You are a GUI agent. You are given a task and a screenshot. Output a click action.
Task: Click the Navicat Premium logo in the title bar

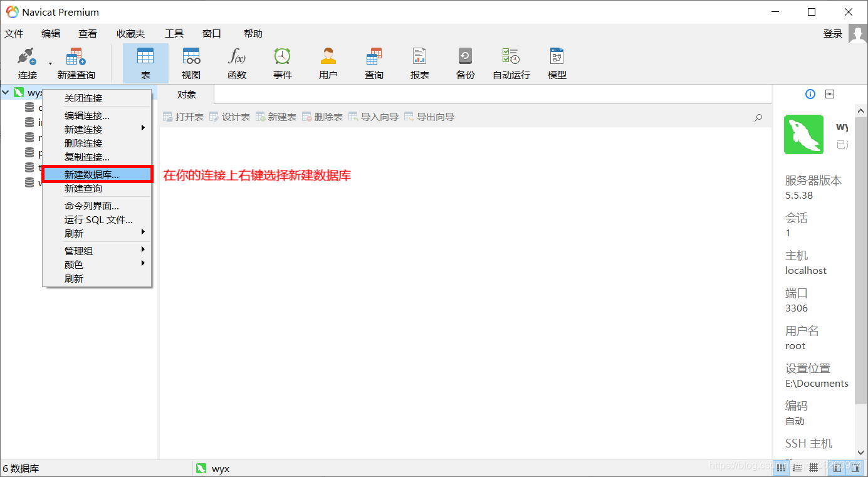tap(12, 12)
